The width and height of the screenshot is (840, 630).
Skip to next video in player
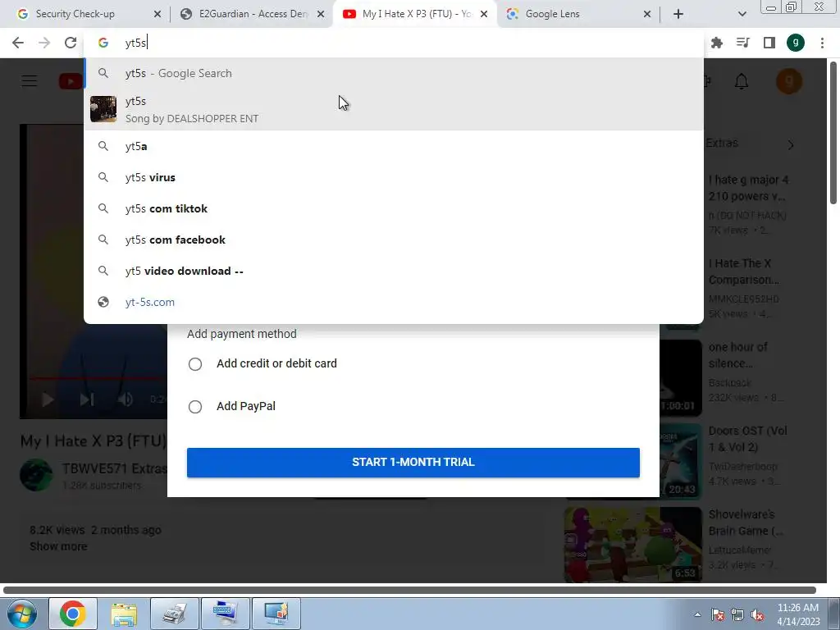(87, 399)
